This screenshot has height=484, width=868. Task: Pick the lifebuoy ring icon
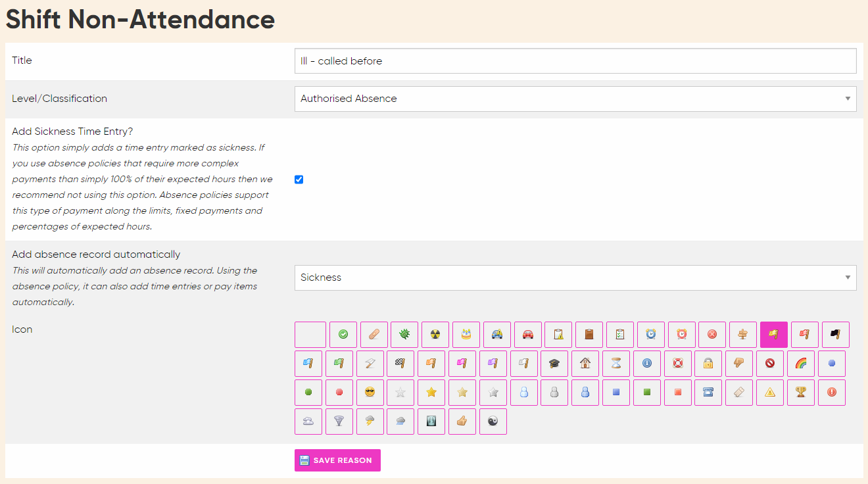(x=678, y=364)
